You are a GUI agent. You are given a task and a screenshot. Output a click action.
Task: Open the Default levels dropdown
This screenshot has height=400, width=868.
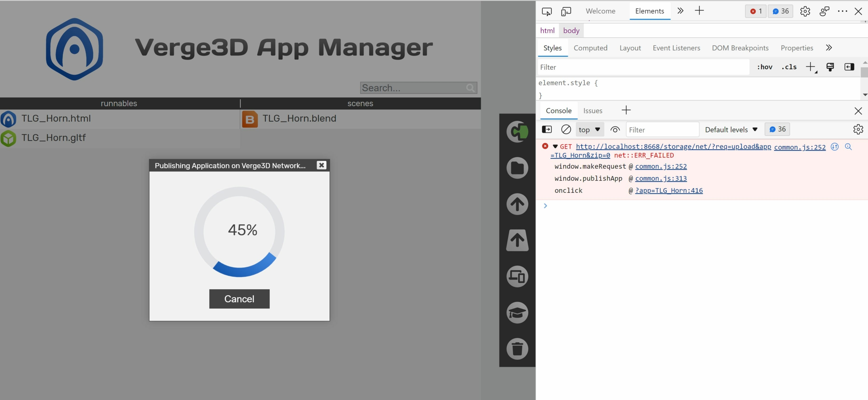click(x=731, y=129)
